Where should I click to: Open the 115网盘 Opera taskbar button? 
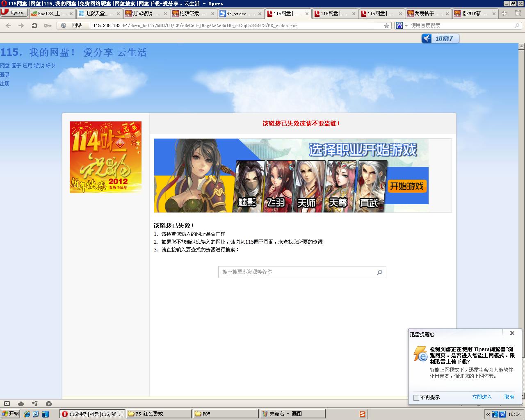click(92, 414)
